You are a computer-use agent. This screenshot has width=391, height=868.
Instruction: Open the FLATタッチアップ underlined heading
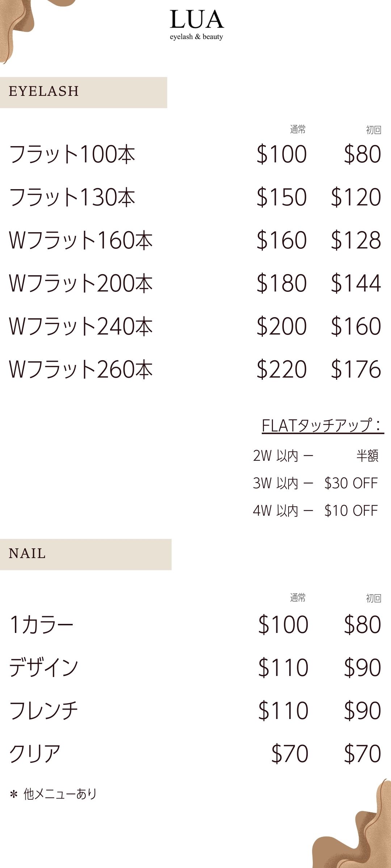pyautogui.click(x=322, y=426)
